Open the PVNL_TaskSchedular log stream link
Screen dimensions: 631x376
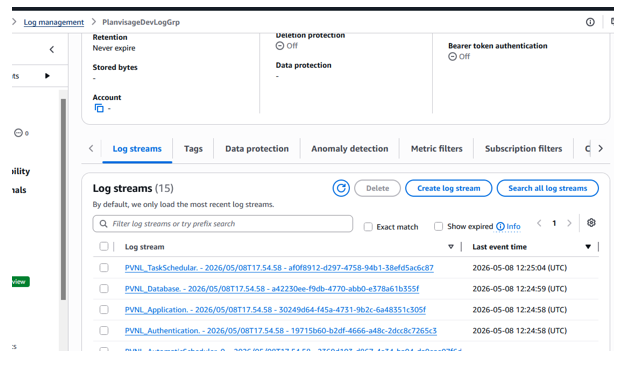pyautogui.click(x=279, y=268)
